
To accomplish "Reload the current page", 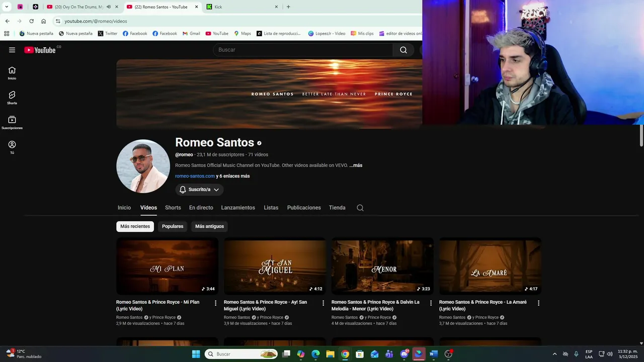I will coord(31,21).
